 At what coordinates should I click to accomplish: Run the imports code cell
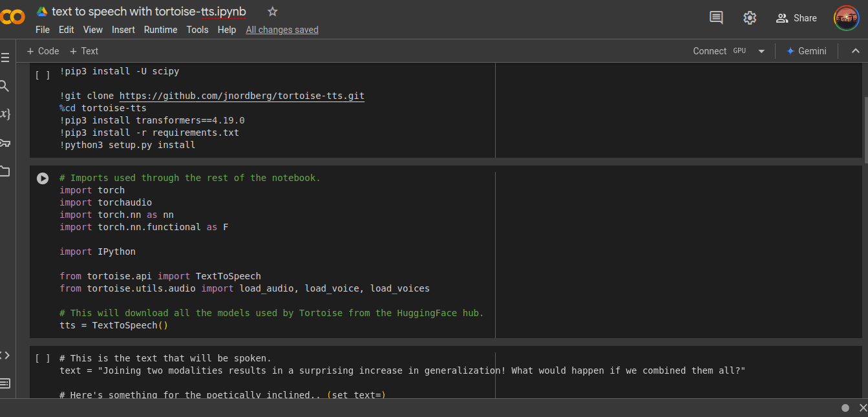[x=43, y=178]
